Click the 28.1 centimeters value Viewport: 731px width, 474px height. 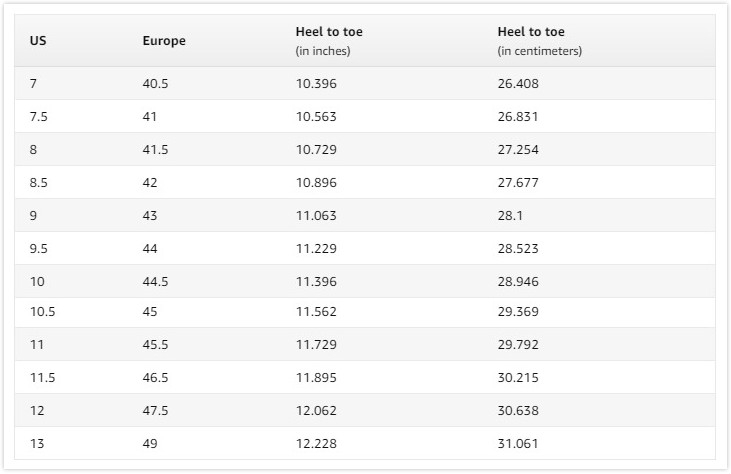pos(511,215)
